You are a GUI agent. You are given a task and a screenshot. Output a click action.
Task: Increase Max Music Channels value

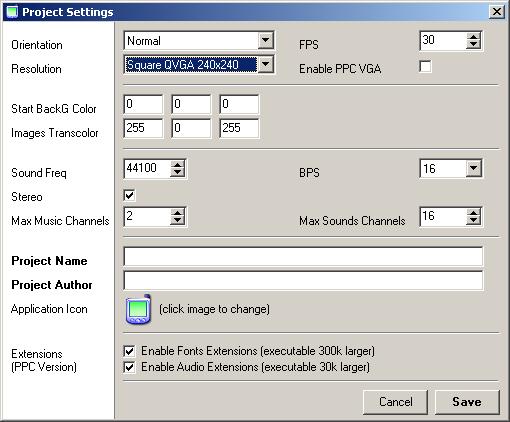(x=177, y=212)
